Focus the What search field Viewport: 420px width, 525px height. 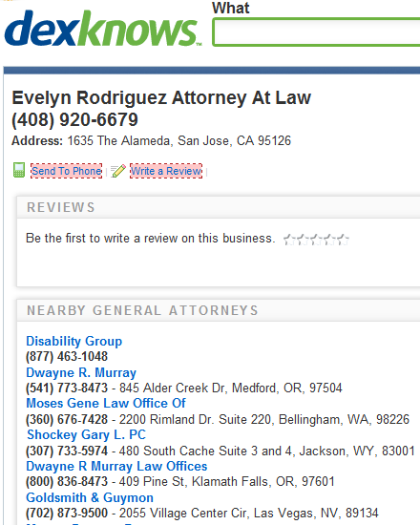coord(316,32)
